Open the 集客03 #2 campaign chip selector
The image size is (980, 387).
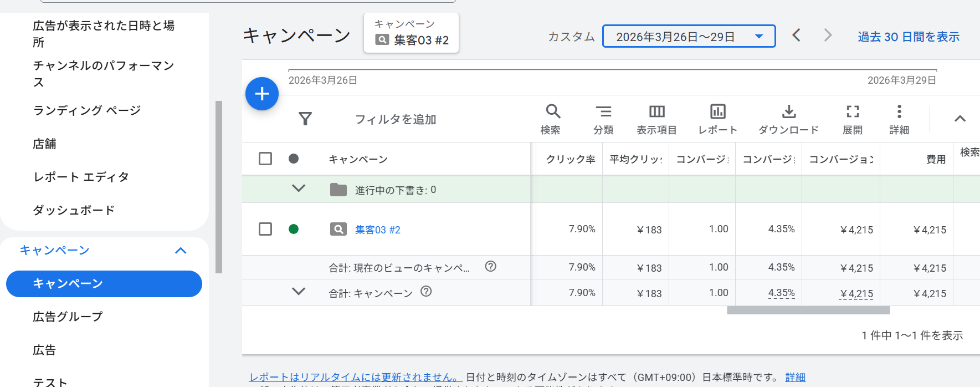[x=411, y=33]
